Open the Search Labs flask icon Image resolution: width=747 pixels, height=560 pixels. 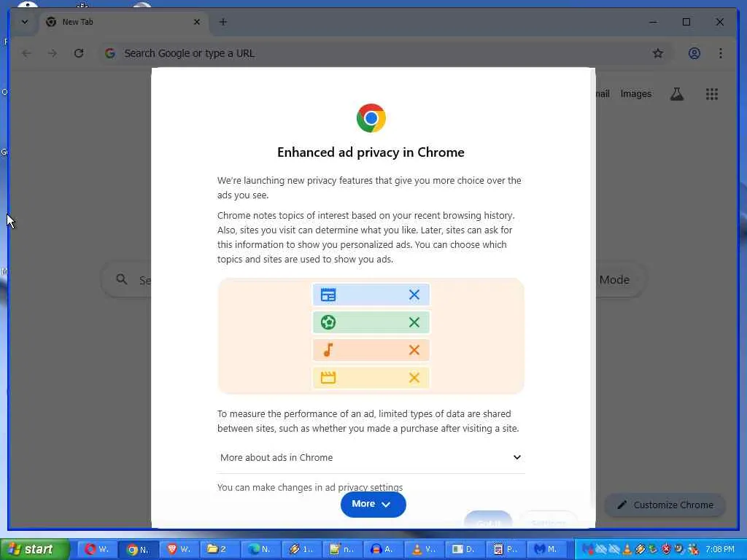pos(676,94)
